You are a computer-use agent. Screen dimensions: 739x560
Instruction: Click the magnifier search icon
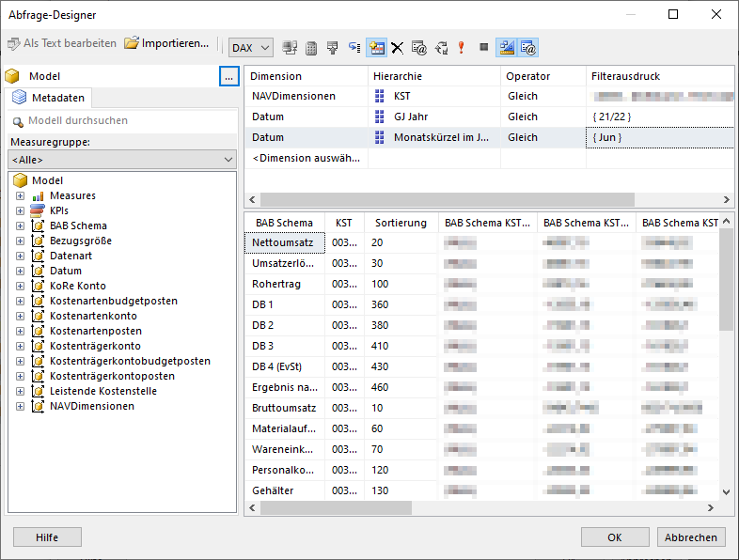point(18,122)
